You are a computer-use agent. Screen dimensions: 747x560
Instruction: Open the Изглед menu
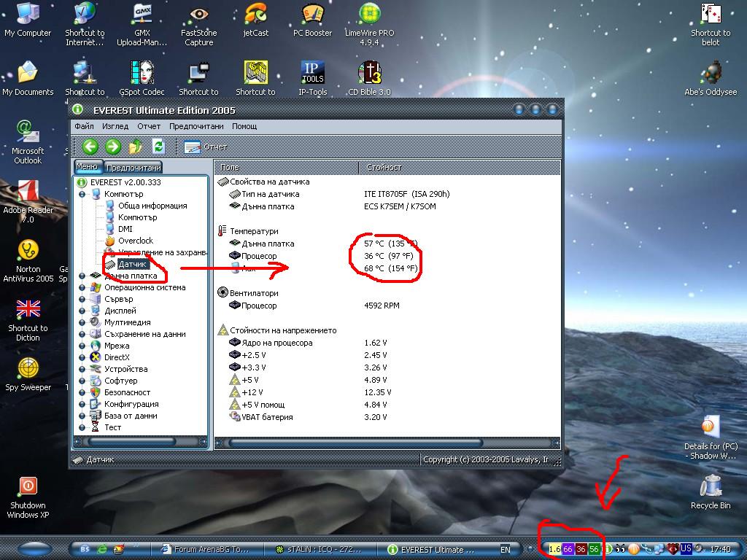[x=115, y=126]
